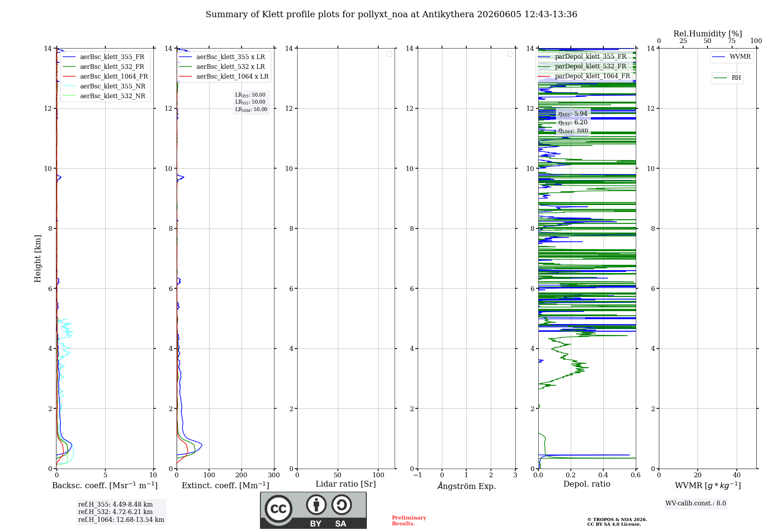Image resolution: width=783 pixels, height=532 pixels.
Task: Click legend entry aerBsc_klett_1064 x LR
Action: 224,77
